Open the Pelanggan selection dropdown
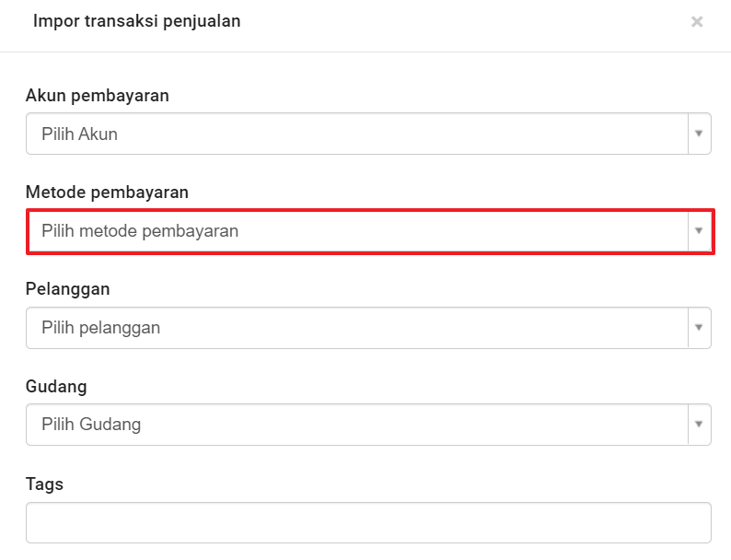The image size is (731, 560). pyautogui.click(x=357, y=327)
